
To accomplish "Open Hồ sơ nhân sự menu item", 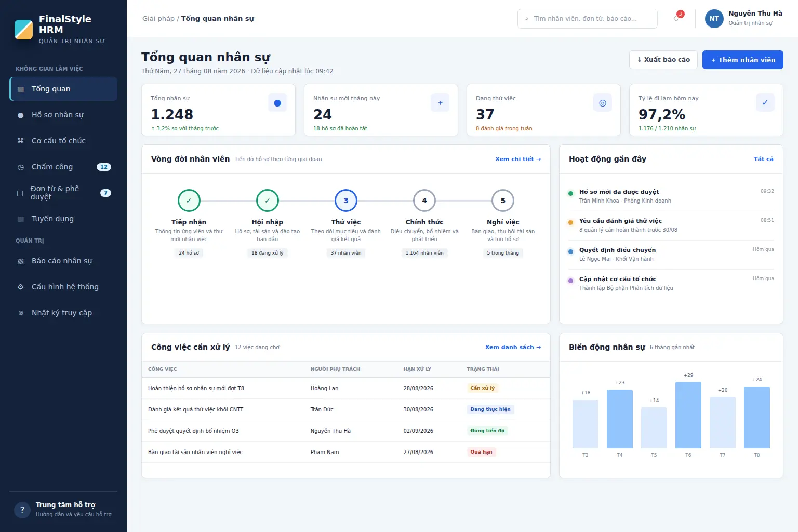I will [63, 115].
